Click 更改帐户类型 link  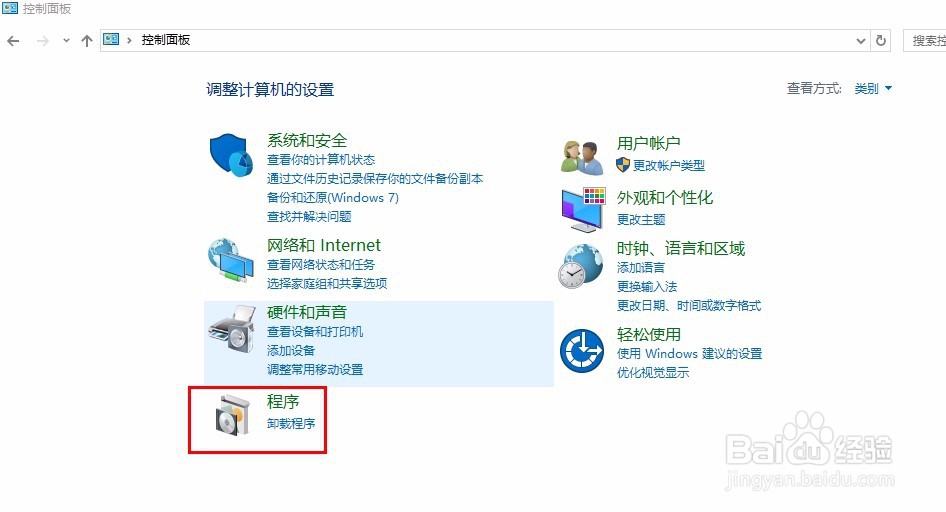[x=668, y=165]
